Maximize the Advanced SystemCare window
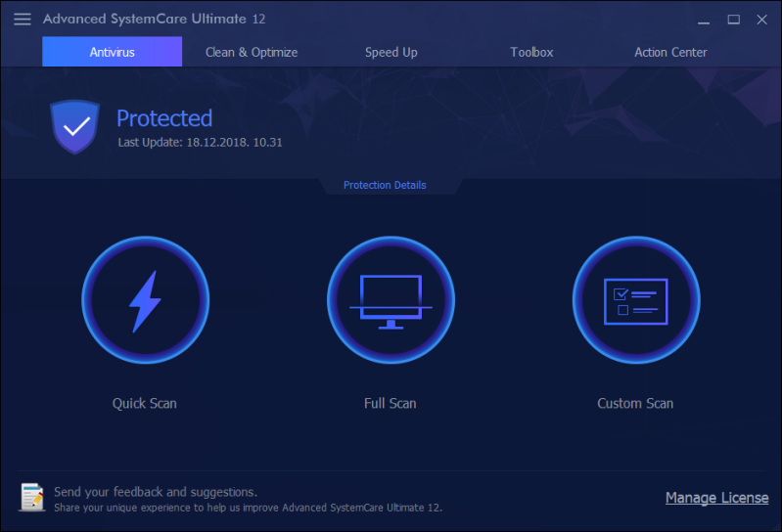Screen dimensions: 782x532 click(733, 20)
